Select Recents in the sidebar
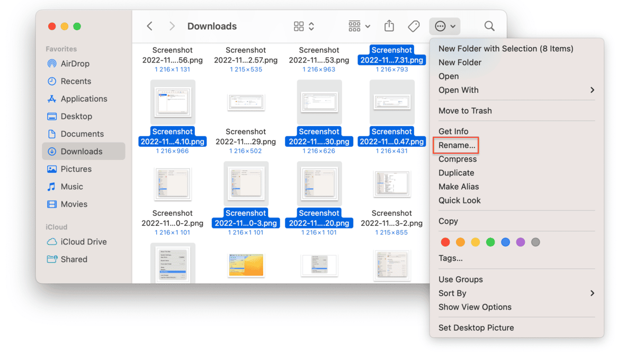Screen dimensions: 644x360 [x=76, y=81]
